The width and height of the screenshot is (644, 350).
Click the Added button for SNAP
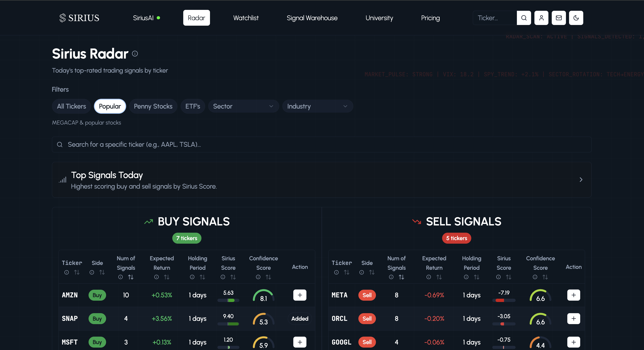(x=299, y=318)
